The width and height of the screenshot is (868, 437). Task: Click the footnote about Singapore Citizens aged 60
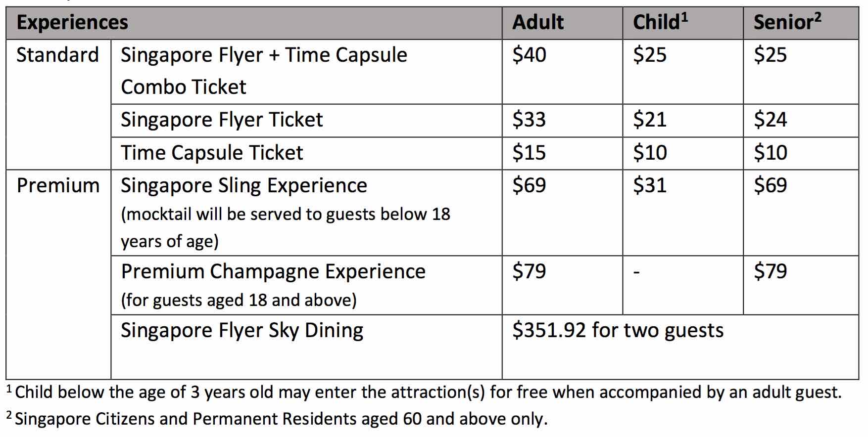[281, 419]
